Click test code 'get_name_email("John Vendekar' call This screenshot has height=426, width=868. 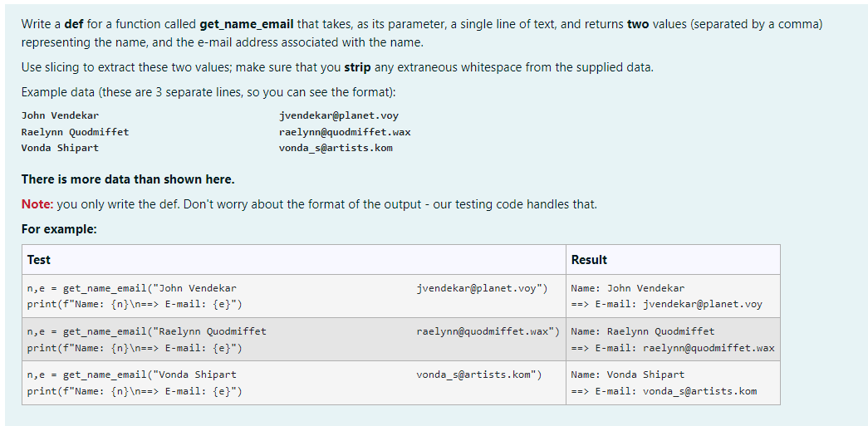pyautogui.click(x=150, y=288)
